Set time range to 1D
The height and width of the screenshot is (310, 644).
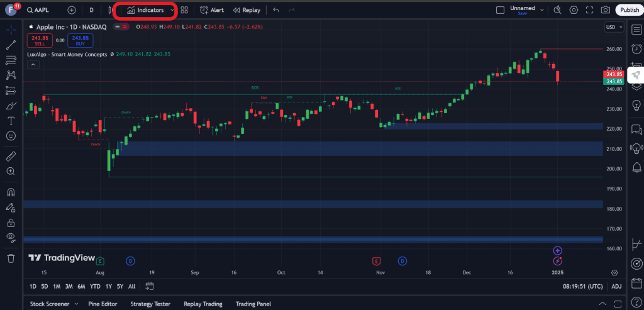tap(33, 286)
